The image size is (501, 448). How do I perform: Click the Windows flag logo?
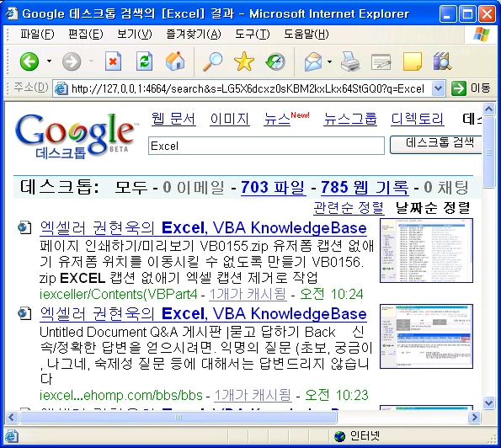coord(482,35)
